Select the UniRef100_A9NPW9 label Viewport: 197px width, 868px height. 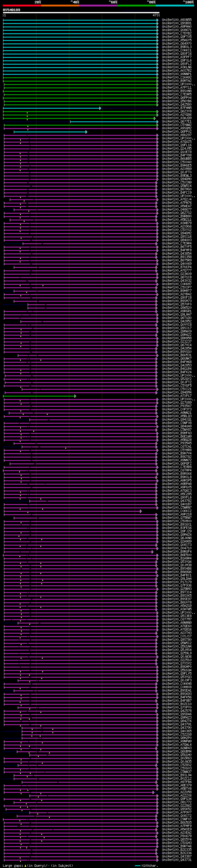pos(177,741)
